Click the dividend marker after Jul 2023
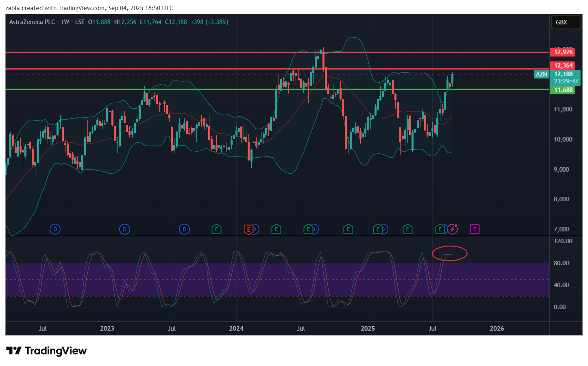The width and height of the screenshot is (588, 366). [184, 229]
